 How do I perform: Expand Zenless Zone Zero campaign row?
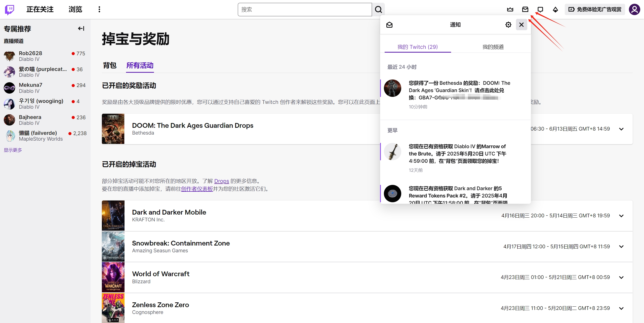(x=621, y=308)
